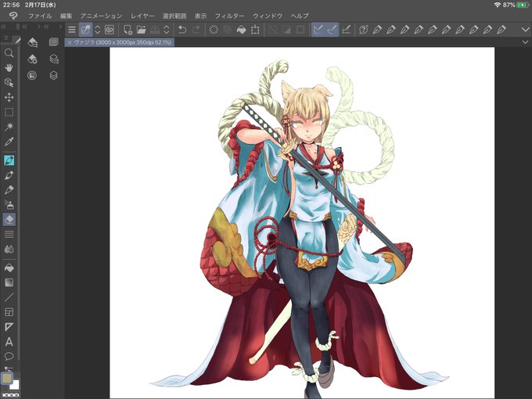Select the Frame border tool
Viewport: 532px width, 399px height.
[9, 312]
